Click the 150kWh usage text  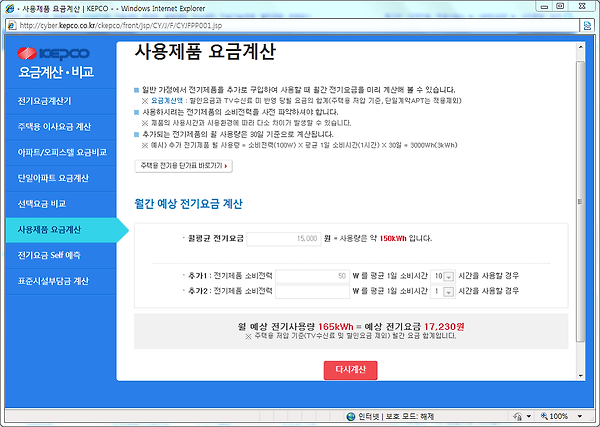pos(393,239)
